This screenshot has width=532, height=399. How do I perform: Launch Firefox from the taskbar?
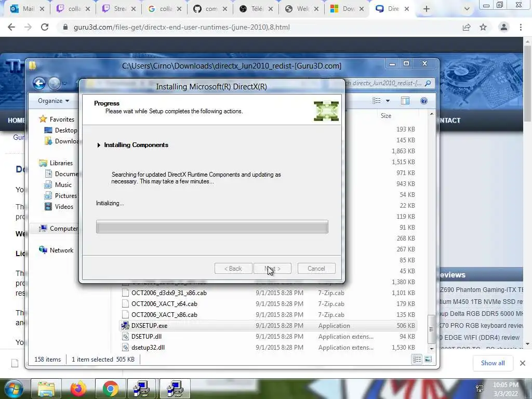coord(78,389)
